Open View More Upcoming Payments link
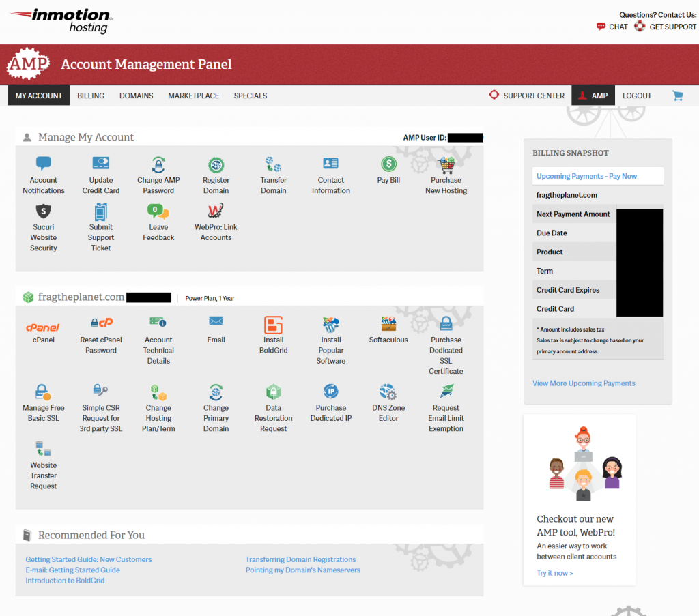This screenshot has height=616, width=699. tap(584, 383)
